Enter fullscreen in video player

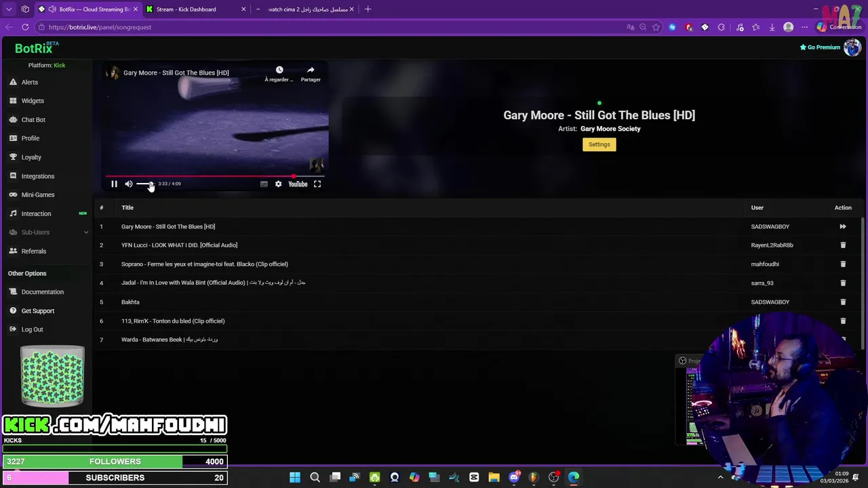coord(317,184)
